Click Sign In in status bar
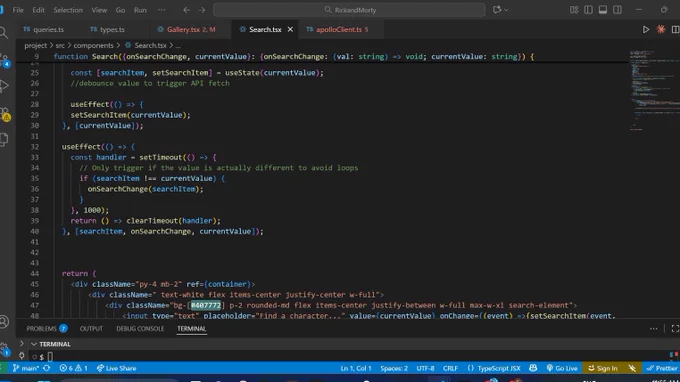 tap(603, 368)
